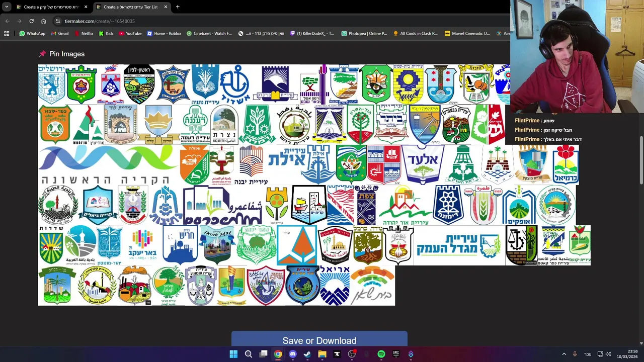Open the Marvel Cinematic U... bookmark
This screenshot has width=644, height=362.
point(467,34)
